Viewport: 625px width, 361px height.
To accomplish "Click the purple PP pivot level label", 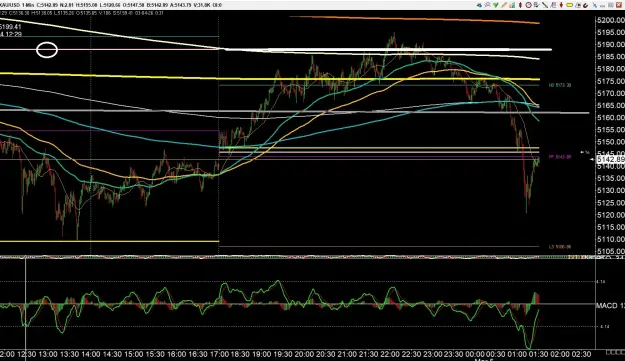I will click(x=560, y=157).
